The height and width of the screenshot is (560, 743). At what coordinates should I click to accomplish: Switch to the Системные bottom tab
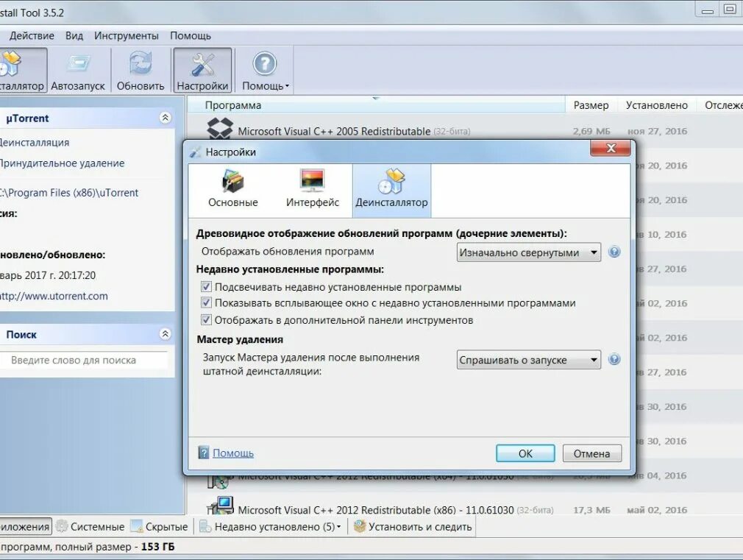point(90,526)
